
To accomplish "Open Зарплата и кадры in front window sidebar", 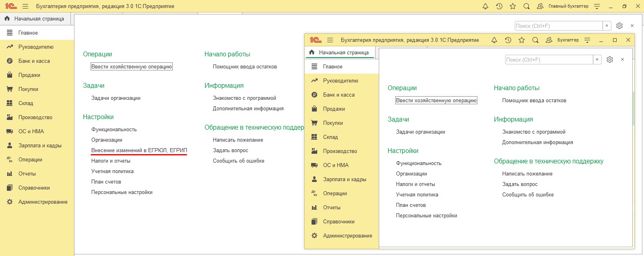I will tap(342, 179).
